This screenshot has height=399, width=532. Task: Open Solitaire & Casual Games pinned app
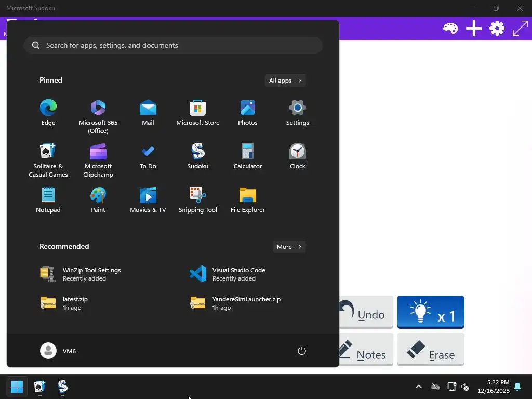pos(48,160)
